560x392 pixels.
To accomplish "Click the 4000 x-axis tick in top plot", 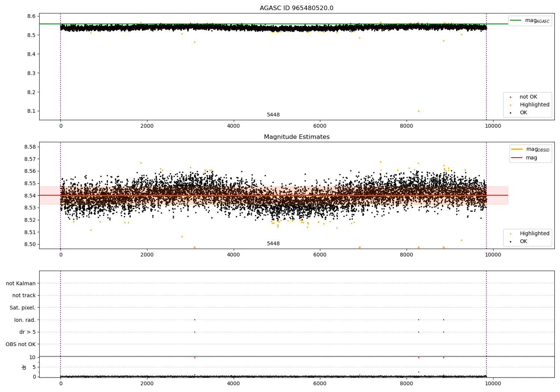I will click(234, 126).
